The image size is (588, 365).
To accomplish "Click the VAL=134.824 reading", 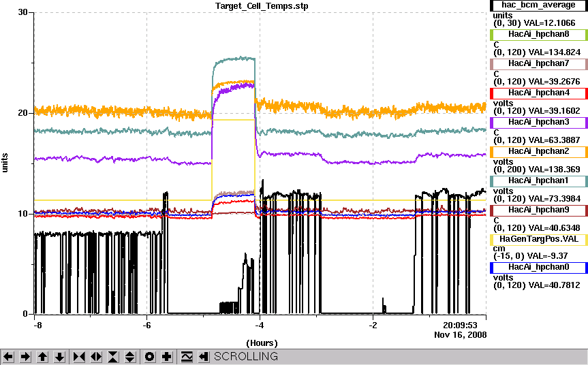I will [554, 52].
